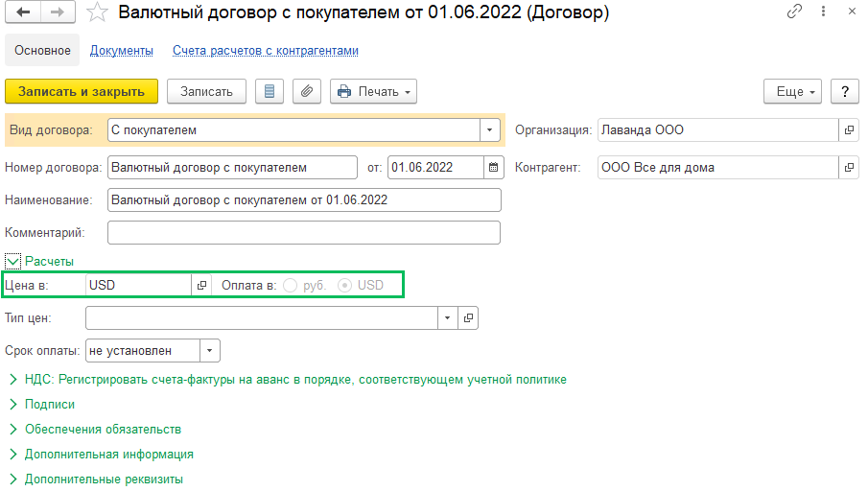Image resolution: width=868 pixels, height=491 pixels.
Task: Open the Вид договора dropdown
Action: point(490,129)
